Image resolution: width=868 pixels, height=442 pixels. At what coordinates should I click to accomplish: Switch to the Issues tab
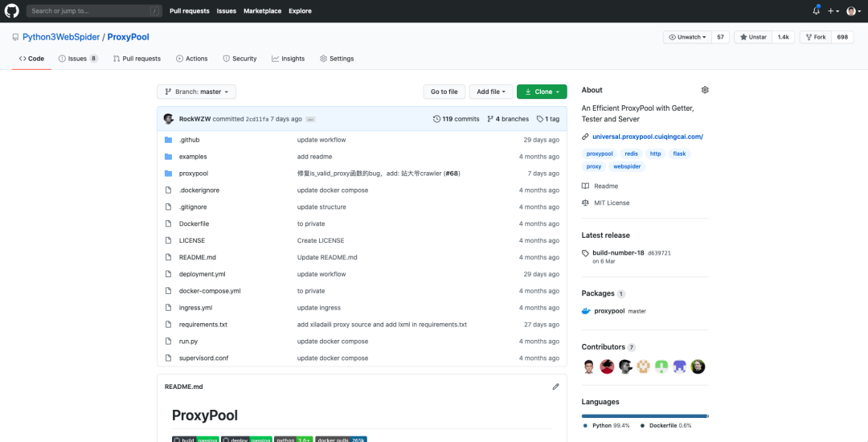point(78,59)
